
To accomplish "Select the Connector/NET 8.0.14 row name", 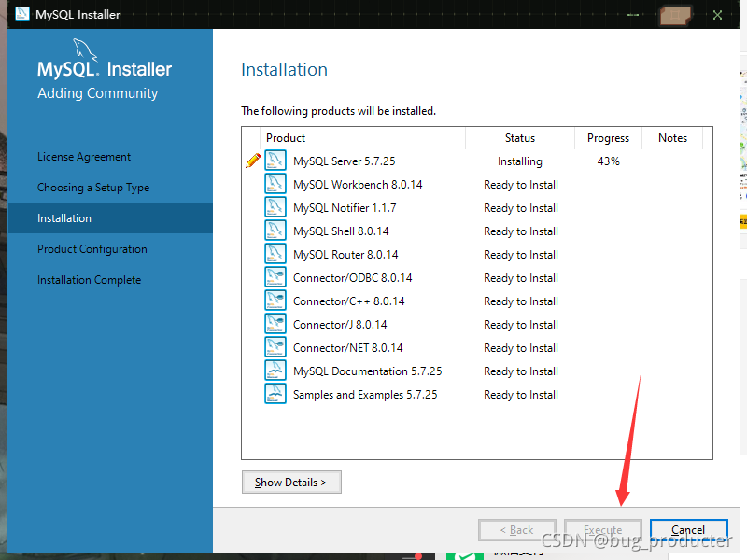I will tap(347, 348).
